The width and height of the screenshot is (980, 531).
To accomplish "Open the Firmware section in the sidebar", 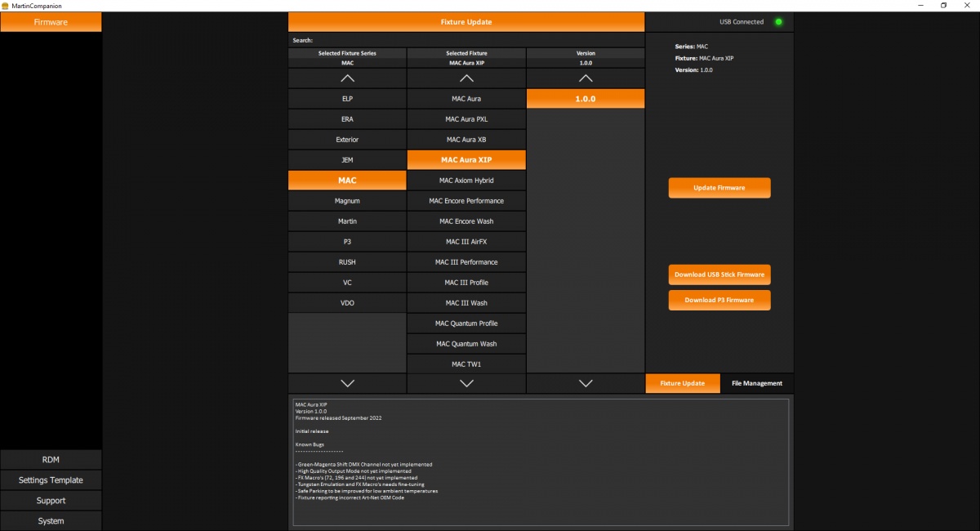I will pos(51,22).
